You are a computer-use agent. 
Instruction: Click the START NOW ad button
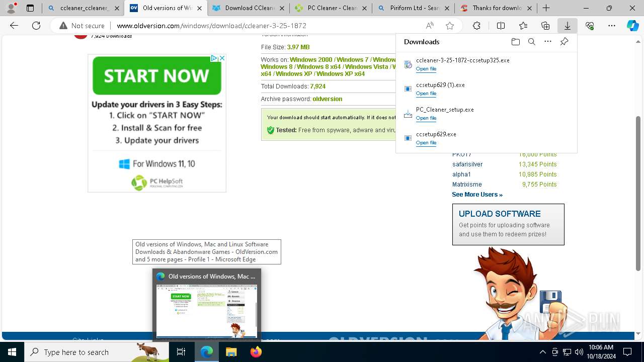pos(157,75)
